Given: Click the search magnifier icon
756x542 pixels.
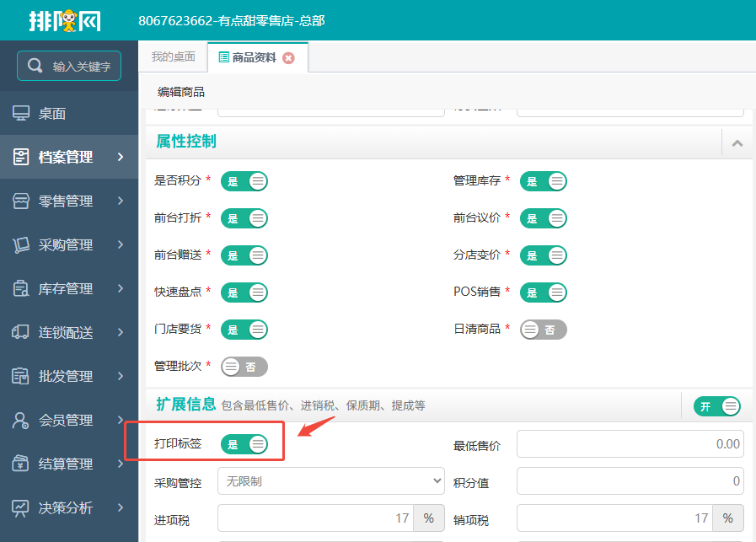Looking at the screenshot, I should pos(35,66).
